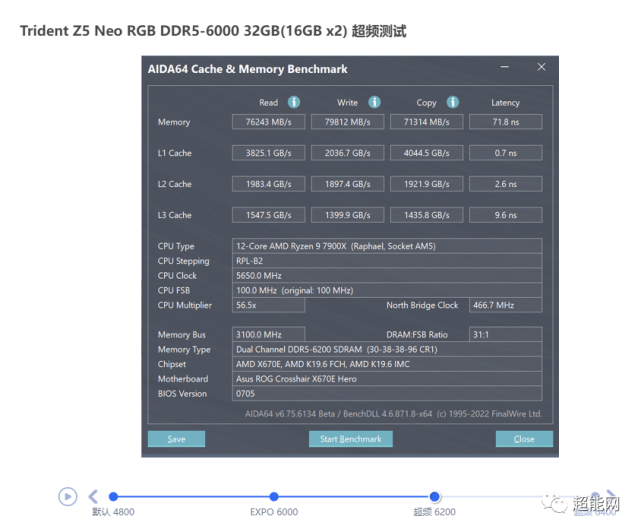Screen dimensions: 641x532
Task: Play the slideshow with the play button
Action: point(67,497)
